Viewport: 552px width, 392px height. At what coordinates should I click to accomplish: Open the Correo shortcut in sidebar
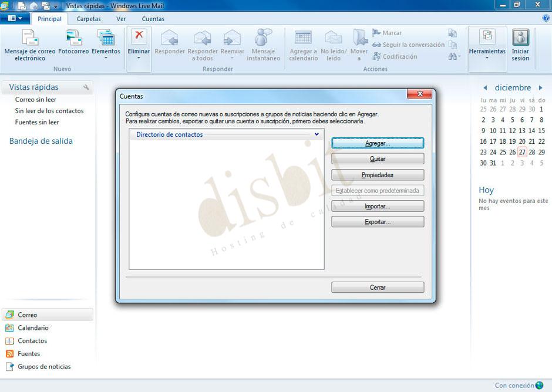pos(26,315)
